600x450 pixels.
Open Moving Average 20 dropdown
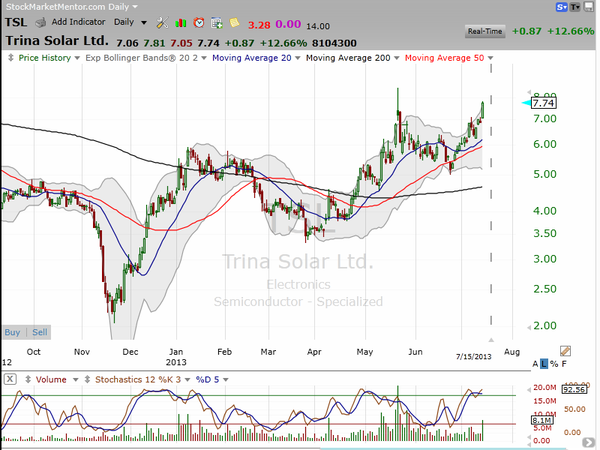point(297,58)
